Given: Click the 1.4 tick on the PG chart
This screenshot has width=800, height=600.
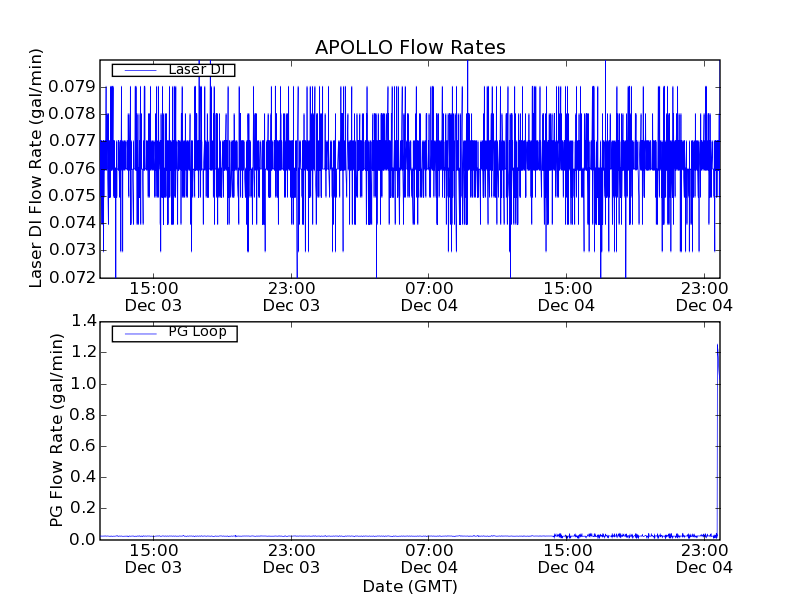Looking at the screenshot, I should (x=83, y=321).
